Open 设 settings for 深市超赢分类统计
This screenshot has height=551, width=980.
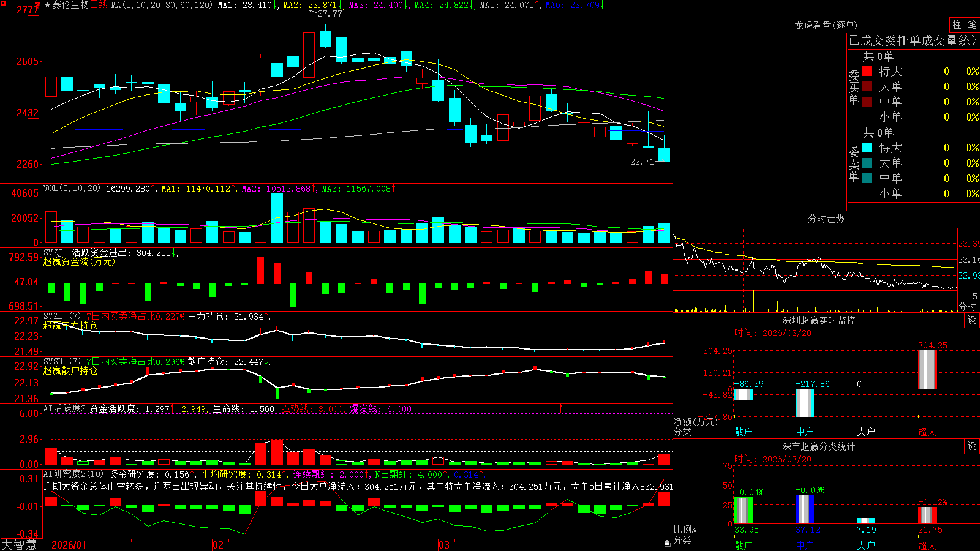point(971,446)
